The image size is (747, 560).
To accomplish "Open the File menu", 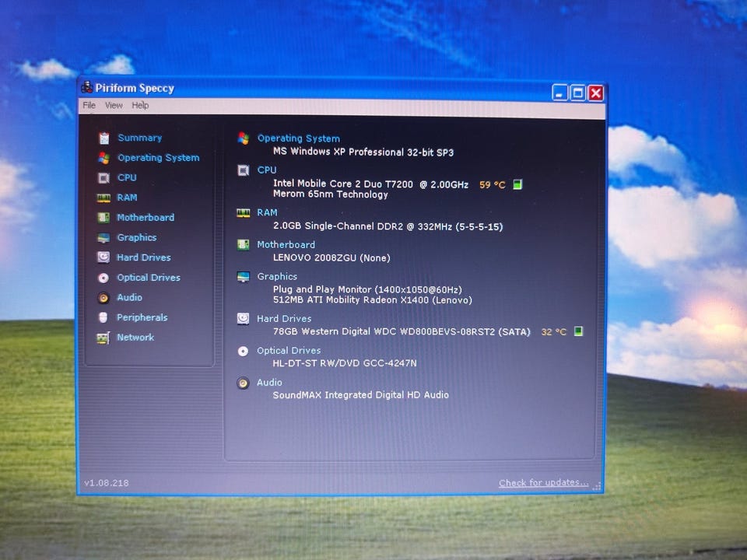I will point(89,105).
